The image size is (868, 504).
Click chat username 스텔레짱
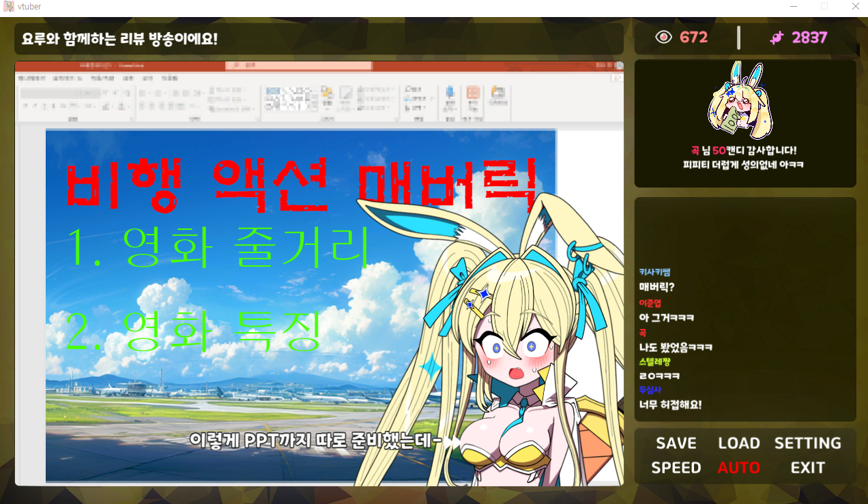655,362
